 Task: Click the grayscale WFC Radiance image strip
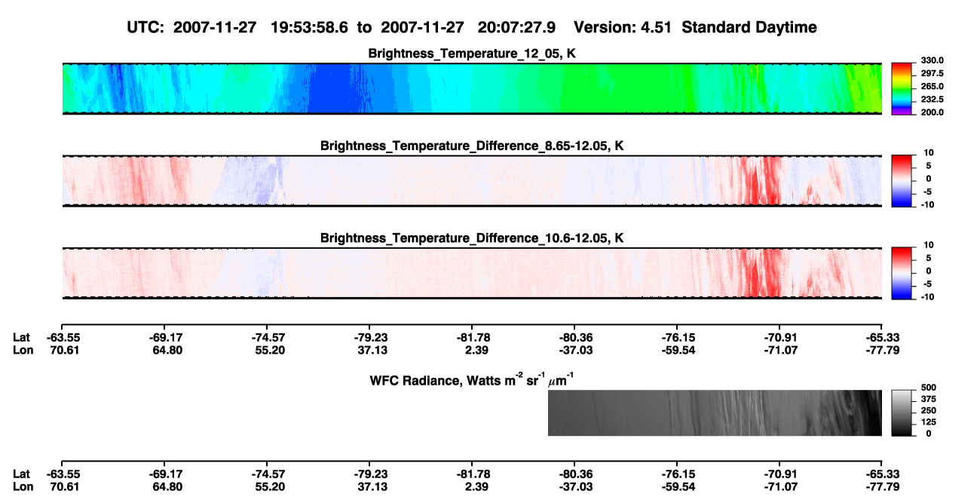[x=715, y=413]
